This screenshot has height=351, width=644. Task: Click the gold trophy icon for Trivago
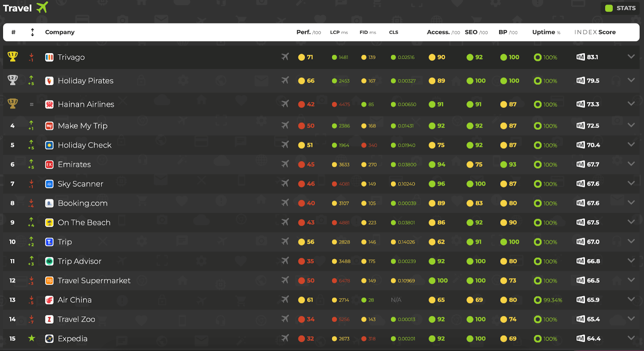click(12, 57)
